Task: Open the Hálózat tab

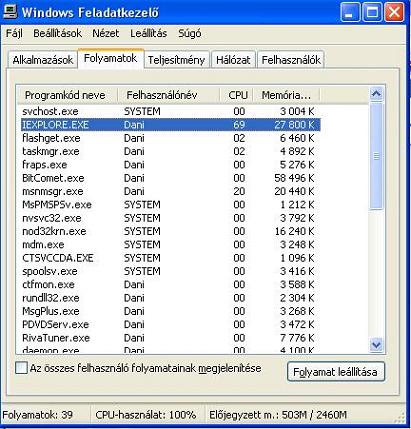Action: click(x=233, y=60)
